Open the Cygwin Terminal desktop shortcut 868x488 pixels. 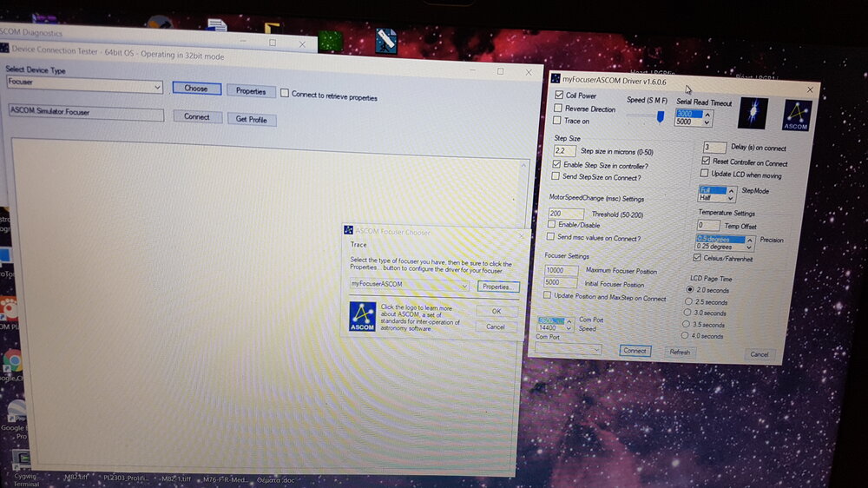[x=22, y=459]
